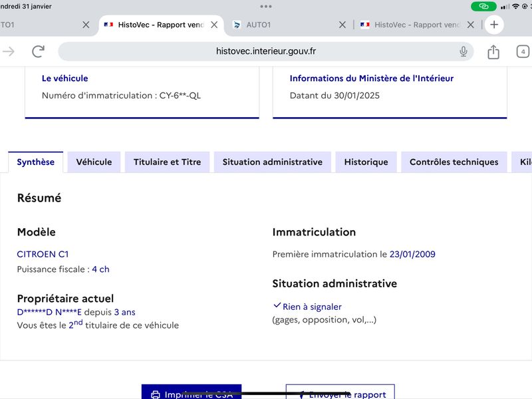The width and height of the screenshot is (532, 399).
Task: Tap the share icon in toolbar
Action: (493, 52)
